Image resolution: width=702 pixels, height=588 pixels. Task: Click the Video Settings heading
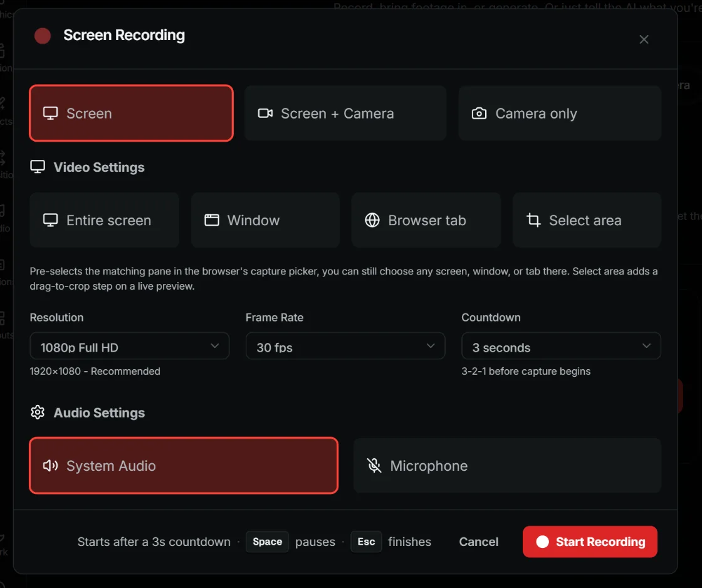[99, 167]
